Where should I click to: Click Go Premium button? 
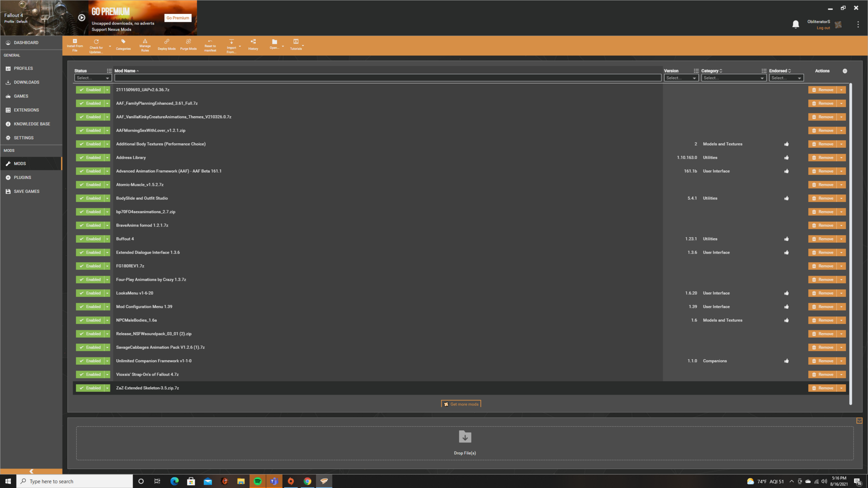[178, 18]
